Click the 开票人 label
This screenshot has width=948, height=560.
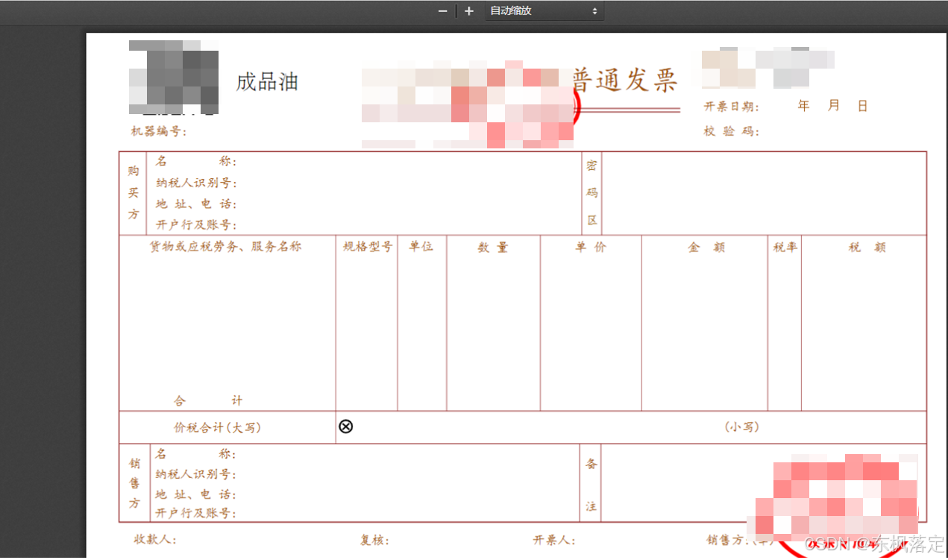pyautogui.click(x=553, y=540)
